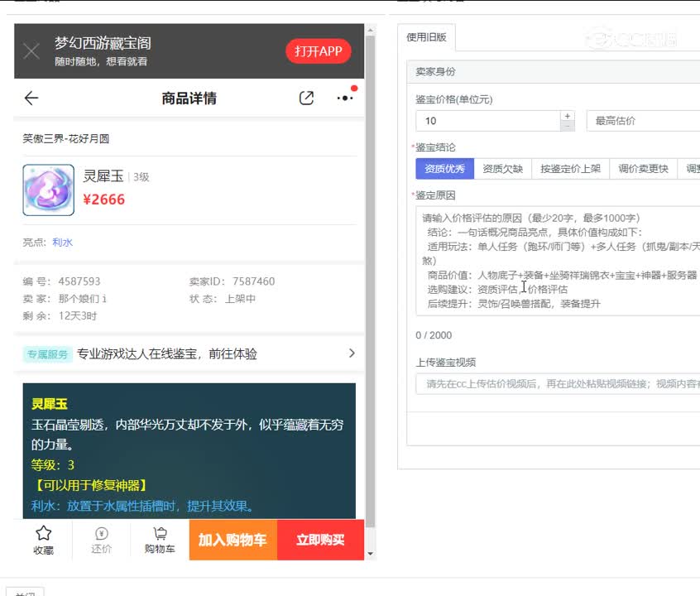The width and height of the screenshot is (700, 596).
Task: Select 资质欠缺 conclusion option
Action: click(503, 169)
